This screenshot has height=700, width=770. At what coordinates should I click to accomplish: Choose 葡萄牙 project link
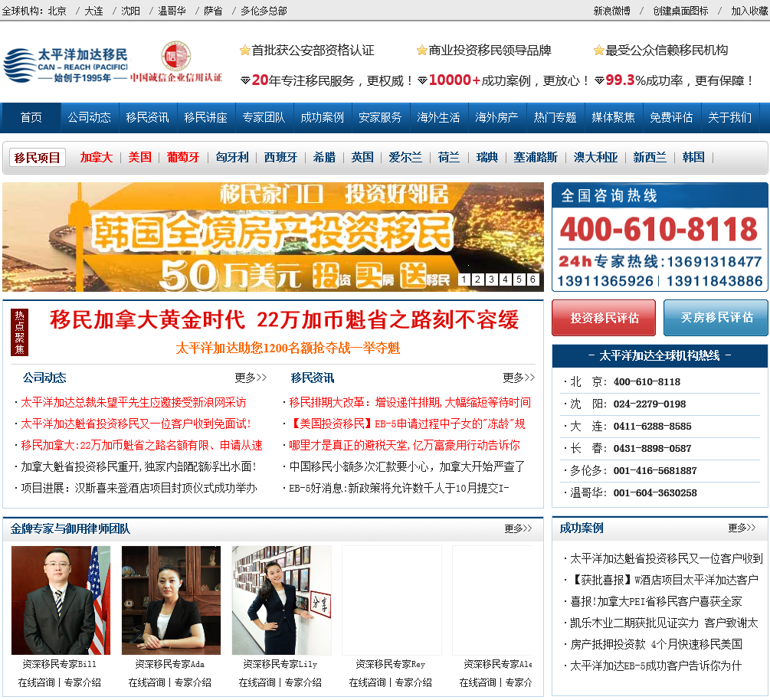182,158
